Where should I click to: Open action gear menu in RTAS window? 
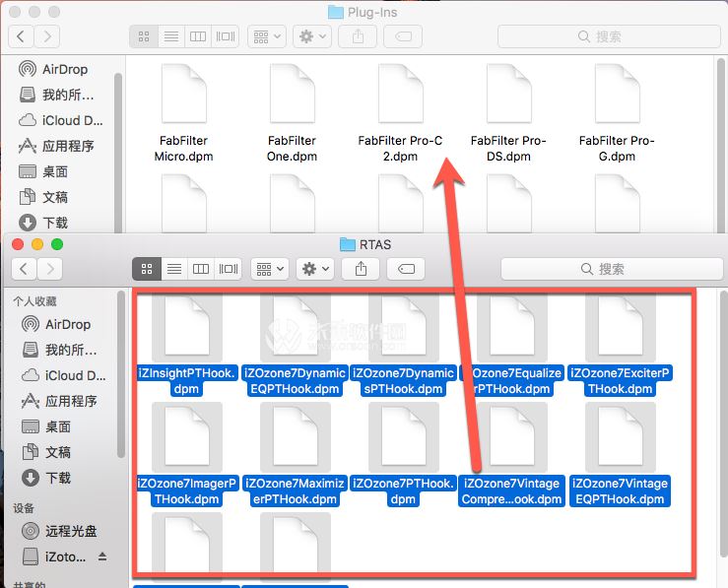[x=315, y=269]
